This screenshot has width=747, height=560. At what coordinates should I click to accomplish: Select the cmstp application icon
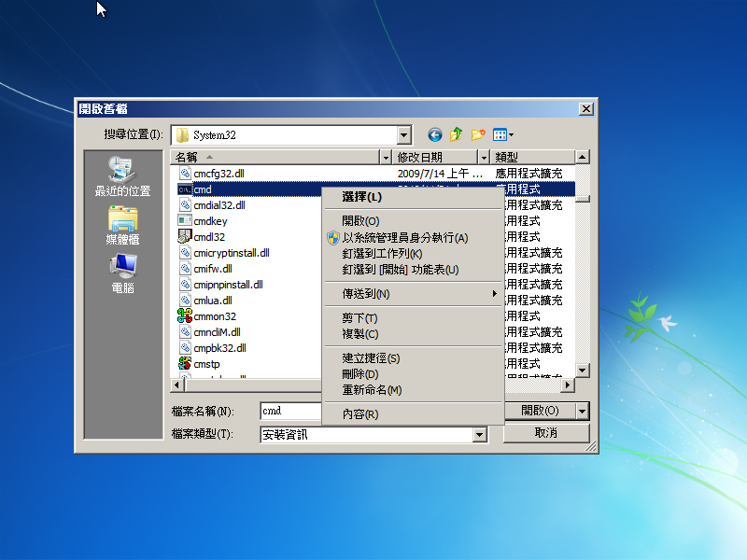185,364
